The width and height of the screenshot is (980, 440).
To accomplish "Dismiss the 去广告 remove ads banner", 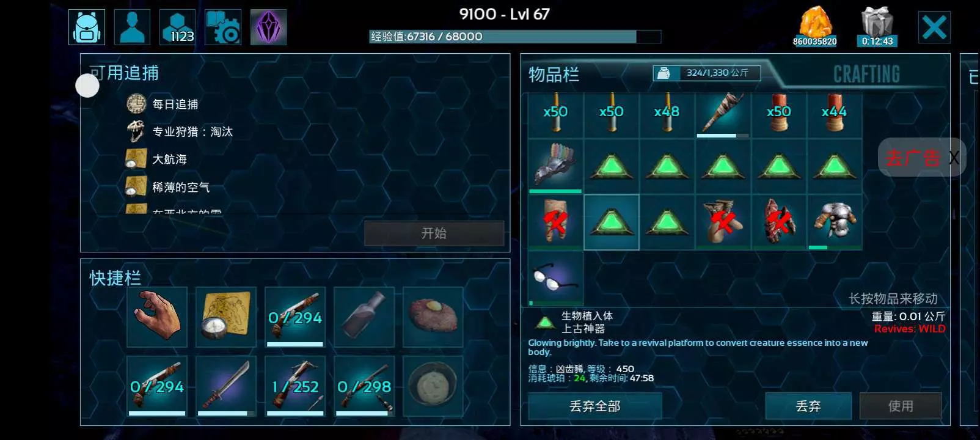I will pos(954,158).
